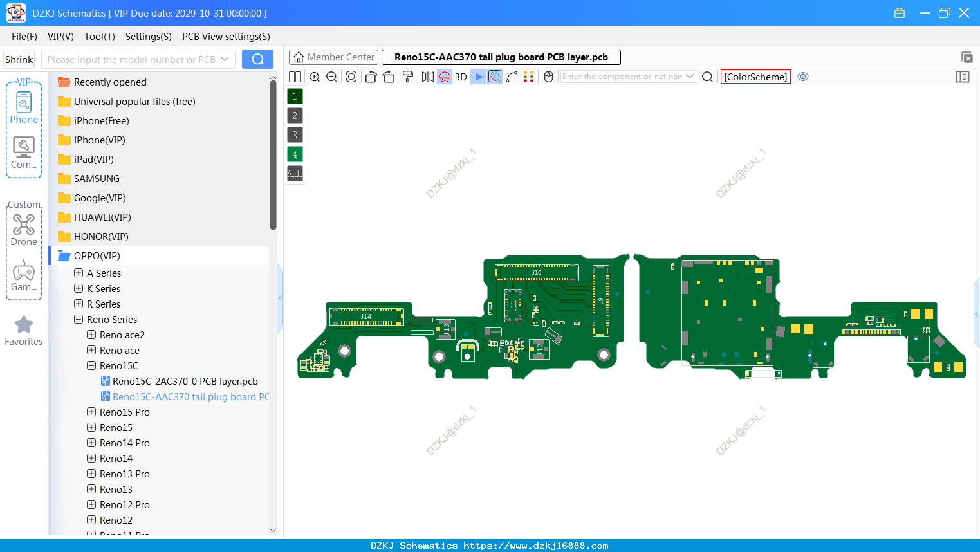Toggle the split view layout icon
This screenshot has height=552, width=980.
pyautogui.click(x=295, y=77)
